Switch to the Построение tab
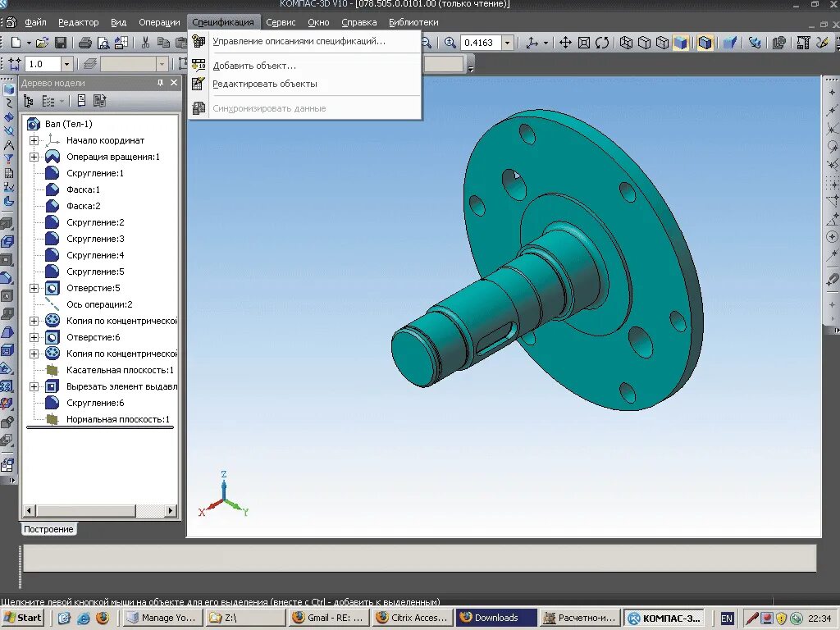Viewport: 840px width, 630px height. click(48, 529)
